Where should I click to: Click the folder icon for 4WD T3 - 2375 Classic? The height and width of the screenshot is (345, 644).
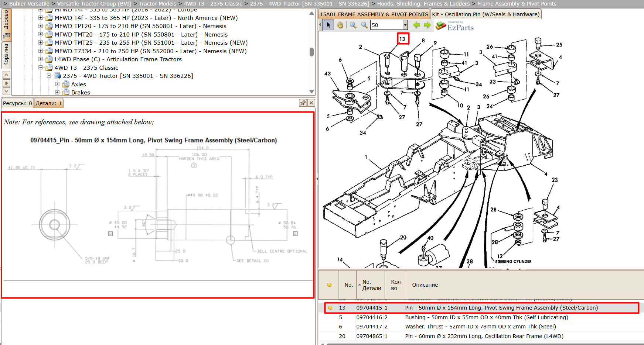pyautogui.click(x=49, y=68)
